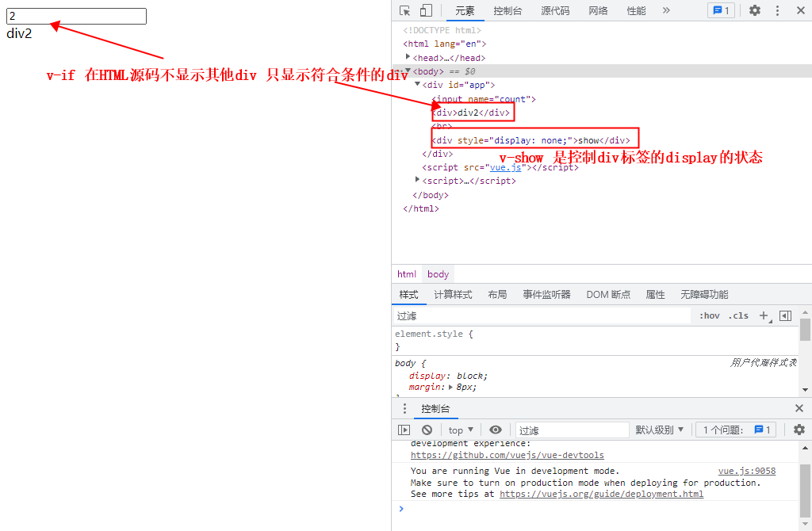Activate the inspect element picker icon
Viewport: 812px width, 531px height.
[405, 10]
